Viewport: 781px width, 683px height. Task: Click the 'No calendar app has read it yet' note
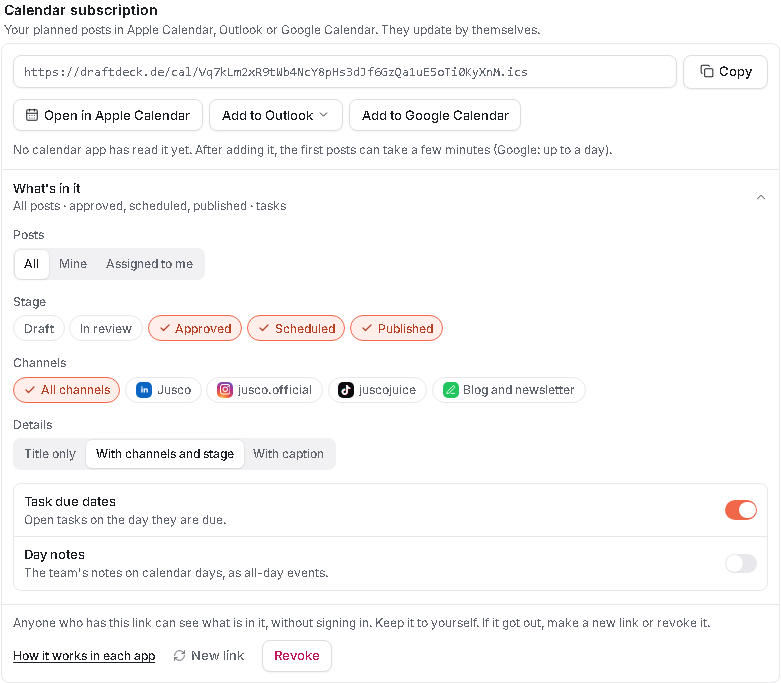coord(313,149)
